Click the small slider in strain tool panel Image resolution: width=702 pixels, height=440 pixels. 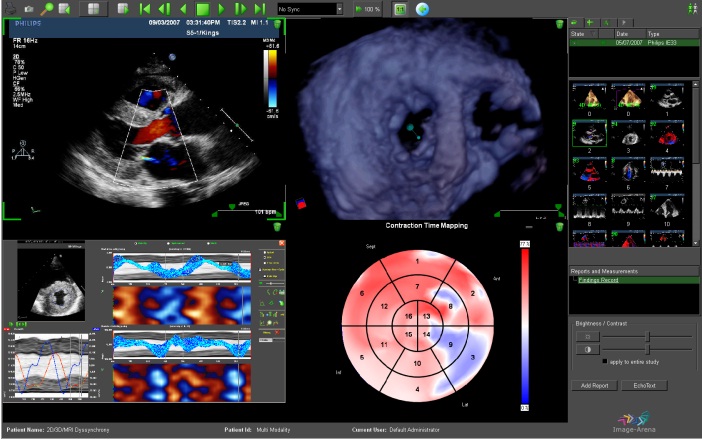pos(270,283)
